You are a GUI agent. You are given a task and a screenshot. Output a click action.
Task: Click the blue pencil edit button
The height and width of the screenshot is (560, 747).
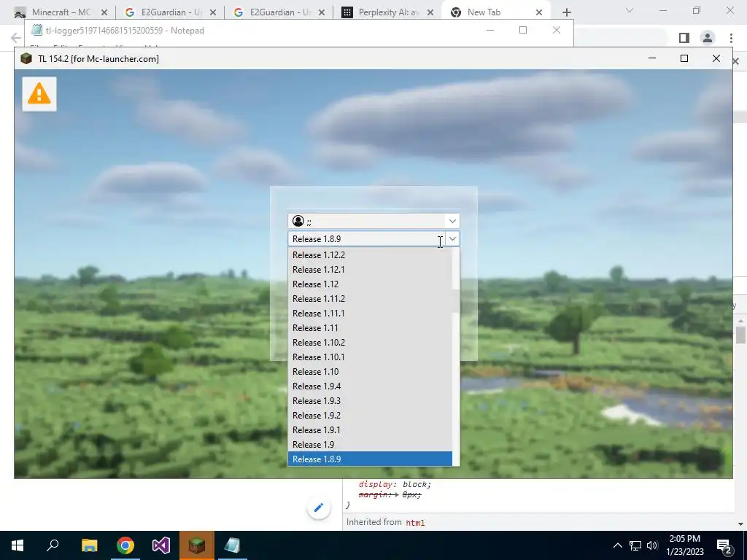pos(319,507)
